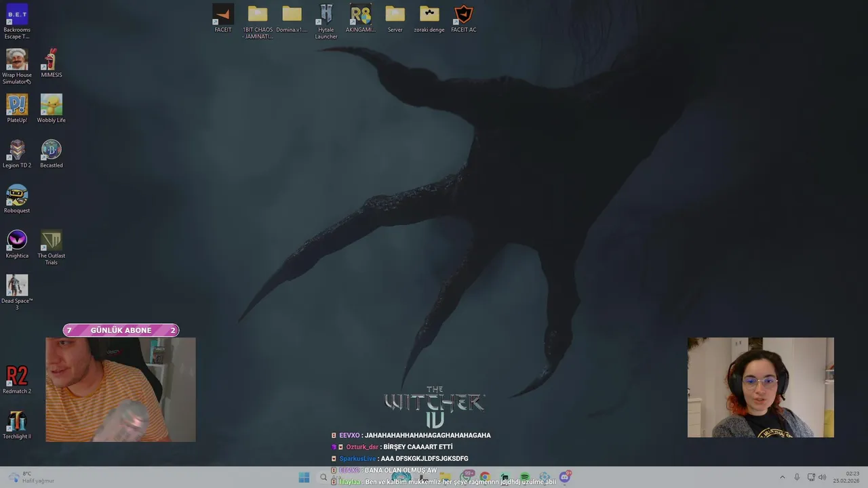
Task: Select the FACEIT AC shortcut
Action: tap(464, 18)
